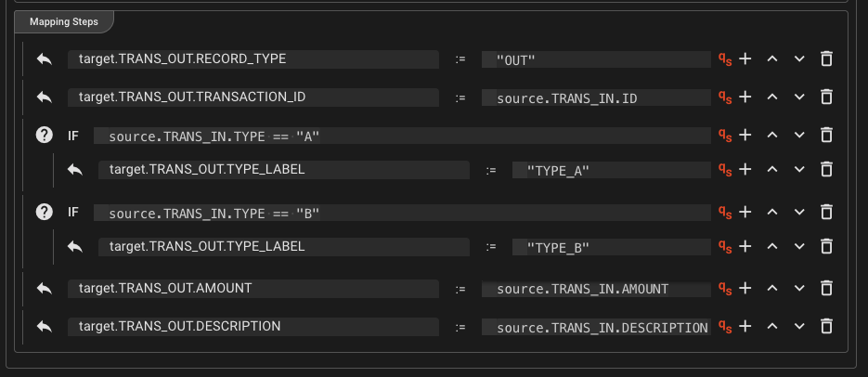
Task: Click the assignment arrow icon for TYPE_B label row
Action: pos(75,247)
